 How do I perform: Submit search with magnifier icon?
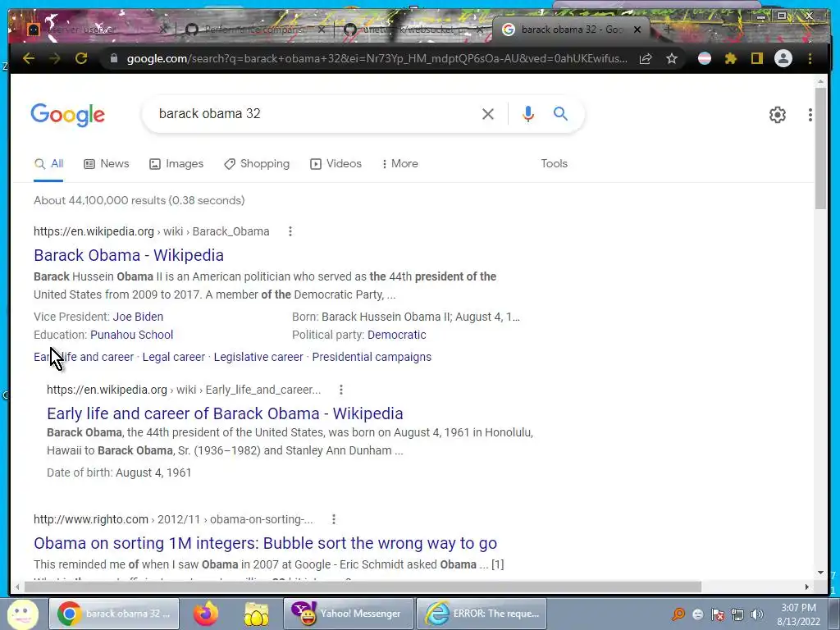click(x=560, y=113)
